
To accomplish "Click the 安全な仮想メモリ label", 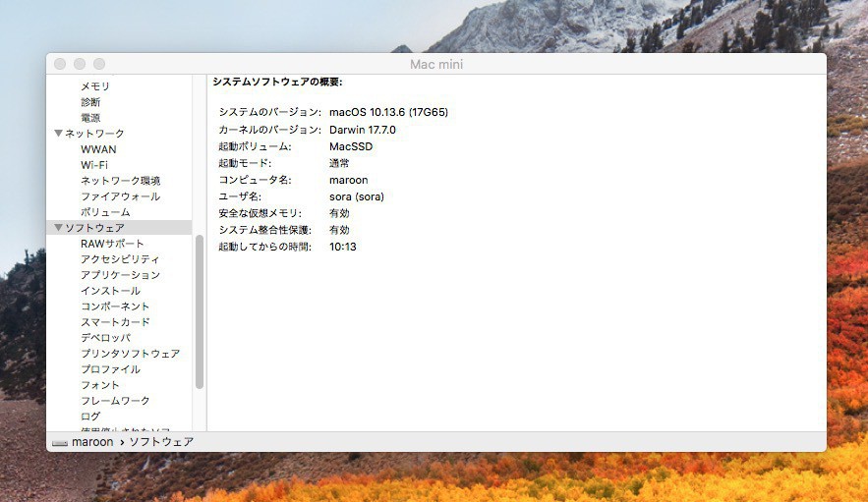I will pos(260,213).
